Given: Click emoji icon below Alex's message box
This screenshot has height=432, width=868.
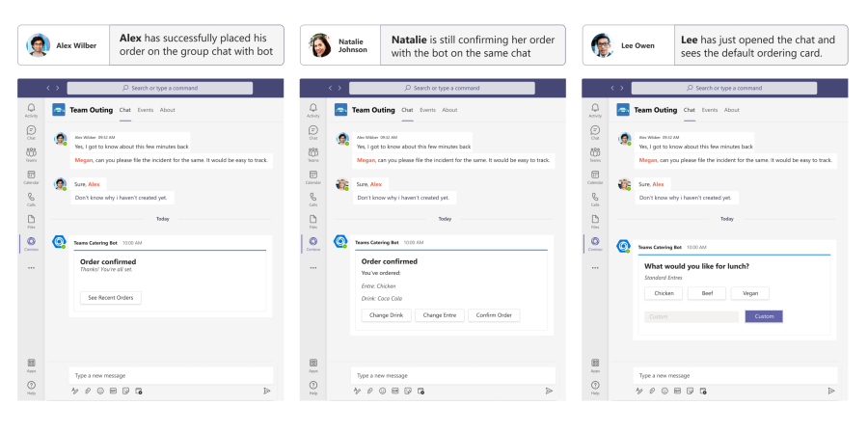Looking at the screenshot, I should [100, 391].
